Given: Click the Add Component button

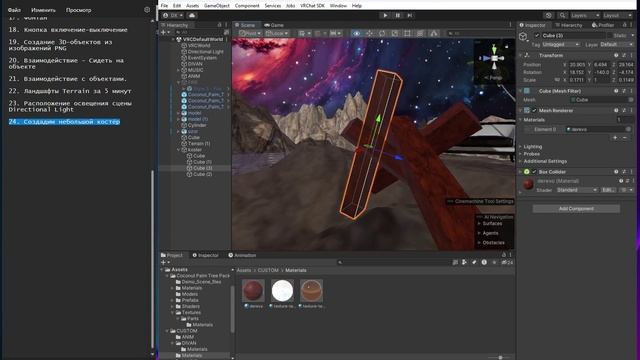Looking at the screenshot, I should (x=576, y=209).
